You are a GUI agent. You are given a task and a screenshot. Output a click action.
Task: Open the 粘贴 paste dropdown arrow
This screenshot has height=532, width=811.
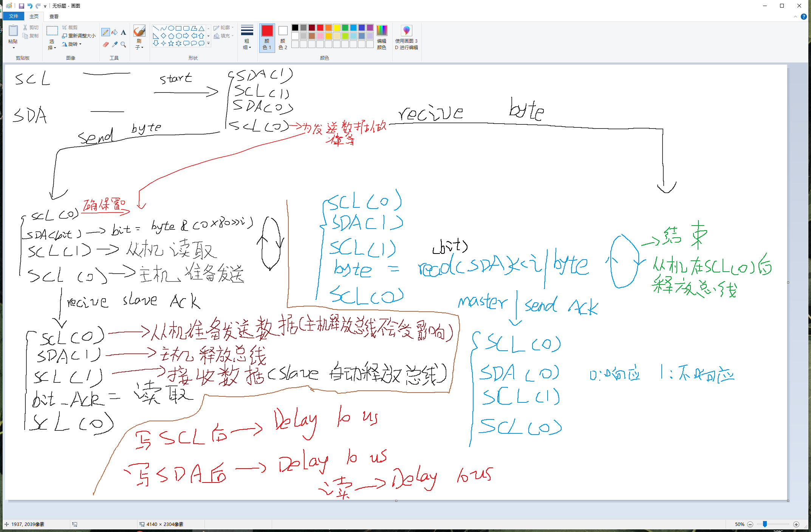pos(13,48)
